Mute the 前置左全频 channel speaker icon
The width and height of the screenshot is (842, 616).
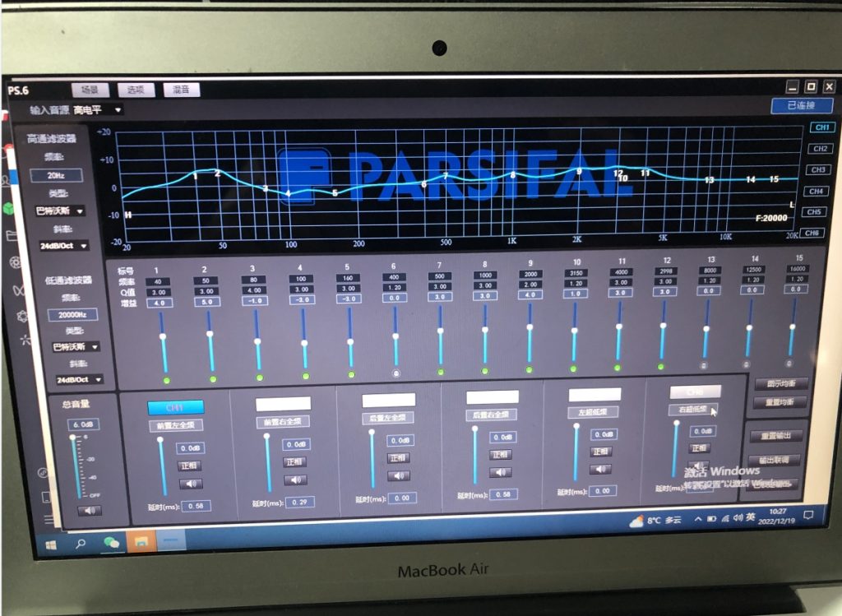pos(191,484)
